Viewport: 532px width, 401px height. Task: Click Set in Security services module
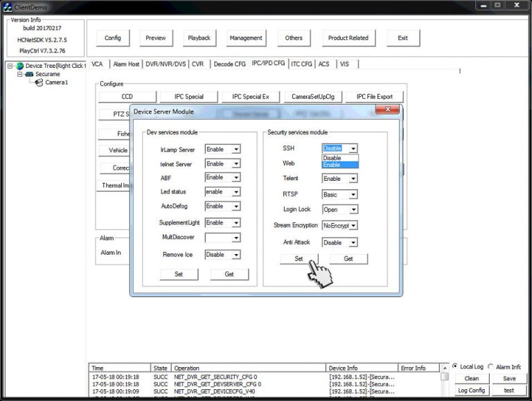pyautogui.click(x=299, y=259)
